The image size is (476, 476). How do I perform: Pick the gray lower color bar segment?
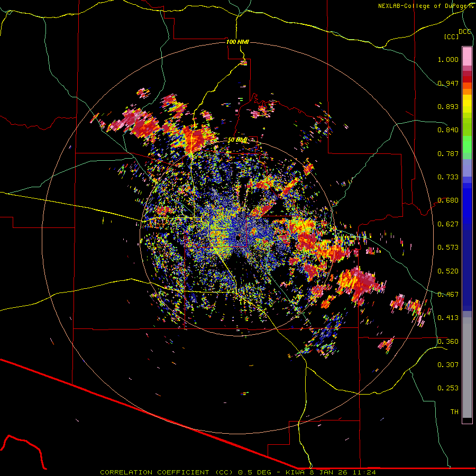(467, 368)
